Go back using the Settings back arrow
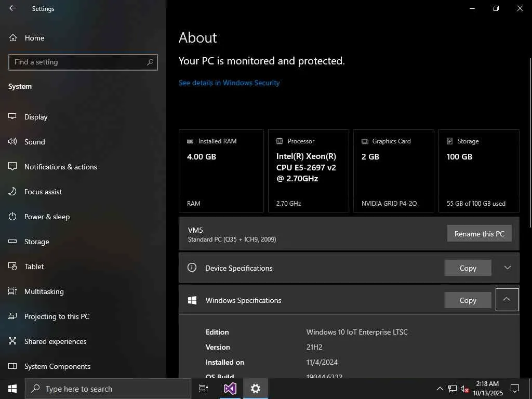The height and width of the screenshot is (399, 532). click(12, 8)
